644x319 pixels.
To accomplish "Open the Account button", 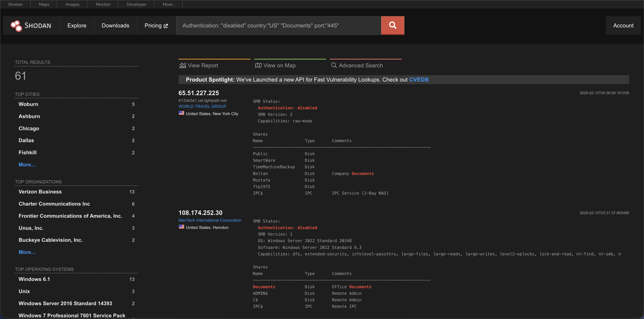I will (x=623, y=26).
